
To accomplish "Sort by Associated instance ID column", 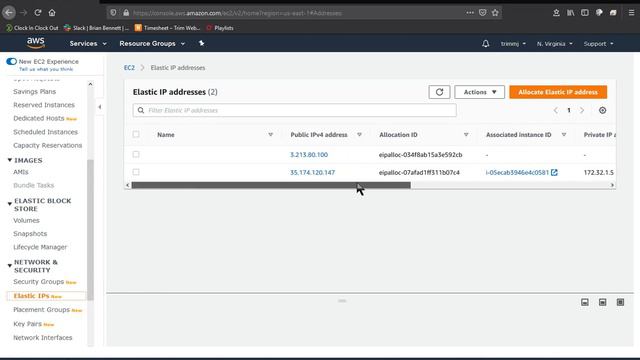I will point(564,135).
